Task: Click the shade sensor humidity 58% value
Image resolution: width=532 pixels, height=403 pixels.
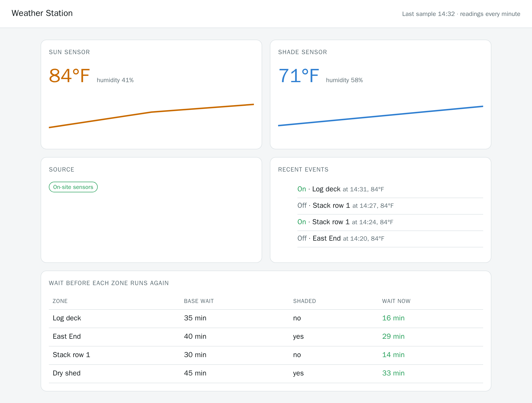Action: click(344, 80)
